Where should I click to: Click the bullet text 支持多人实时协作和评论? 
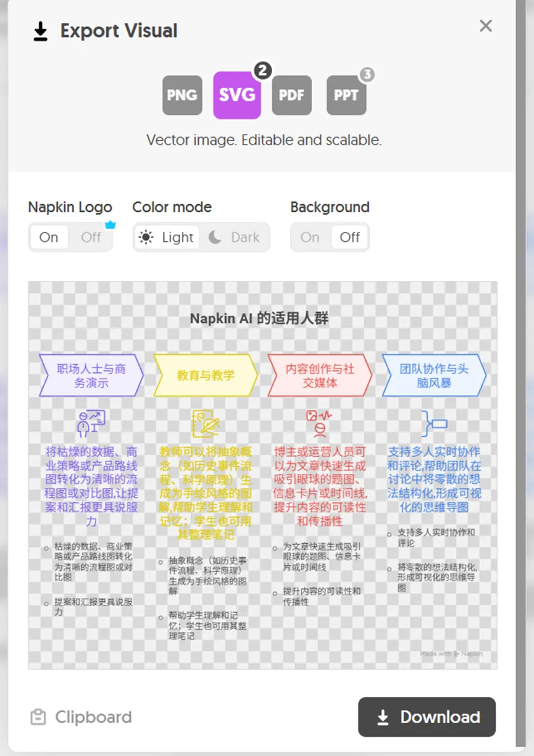(x=436, y=538)
